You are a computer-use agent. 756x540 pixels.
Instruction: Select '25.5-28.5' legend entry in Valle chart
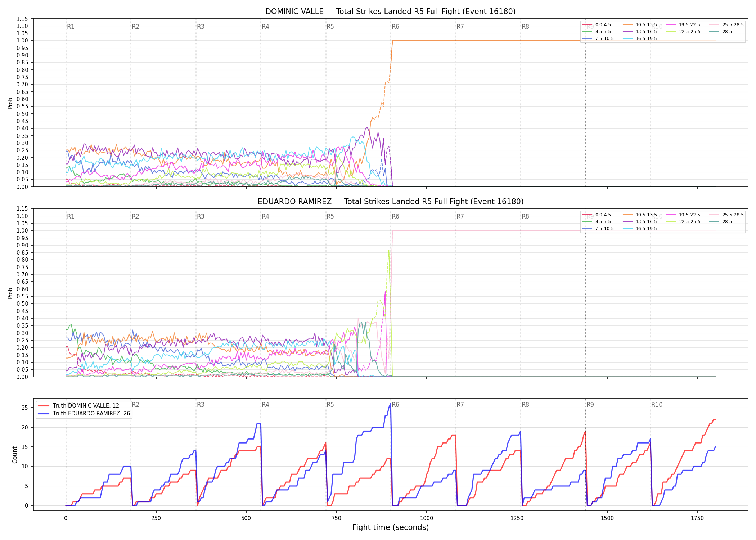click(x=727, y=25)
